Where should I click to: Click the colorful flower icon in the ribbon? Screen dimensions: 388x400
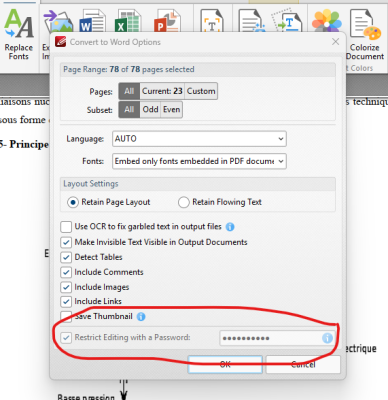click(327, 21)
